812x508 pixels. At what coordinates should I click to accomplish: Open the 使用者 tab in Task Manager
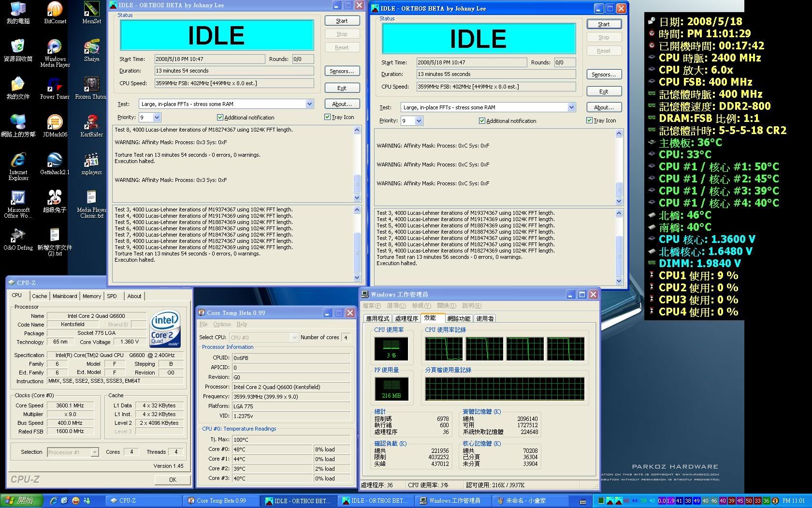tap(485, 318)
